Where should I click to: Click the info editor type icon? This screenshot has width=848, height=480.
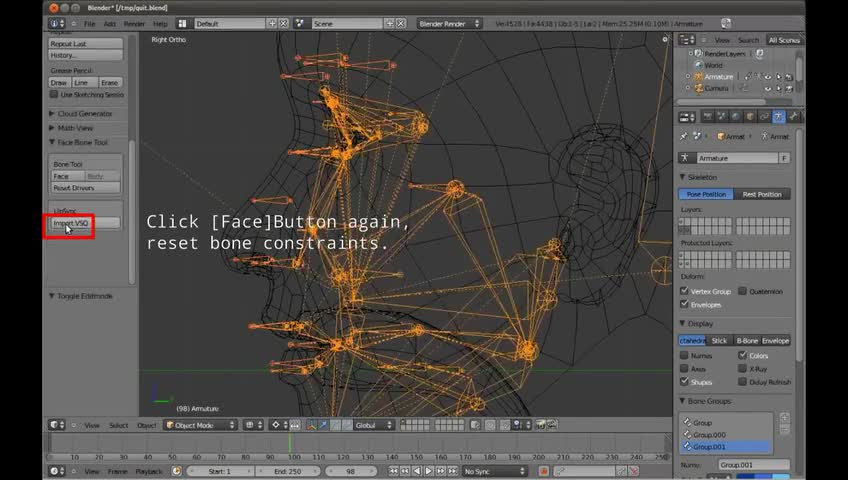point(57,24)
